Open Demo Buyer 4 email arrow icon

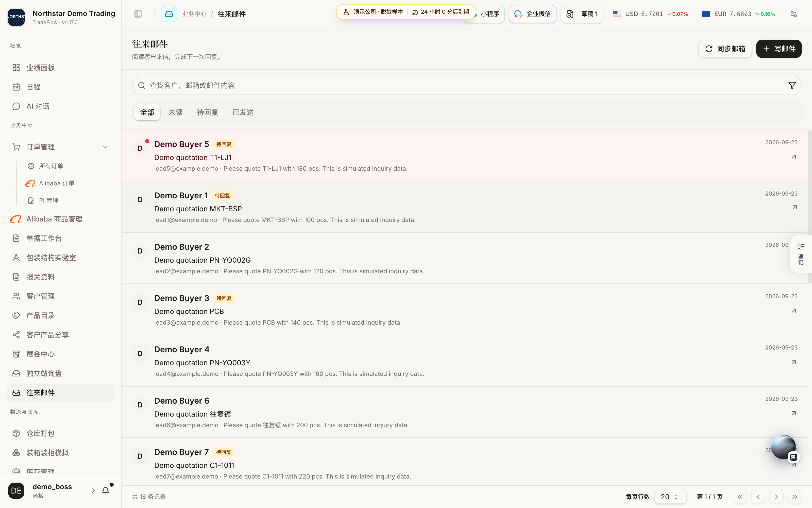click(793, 362)
